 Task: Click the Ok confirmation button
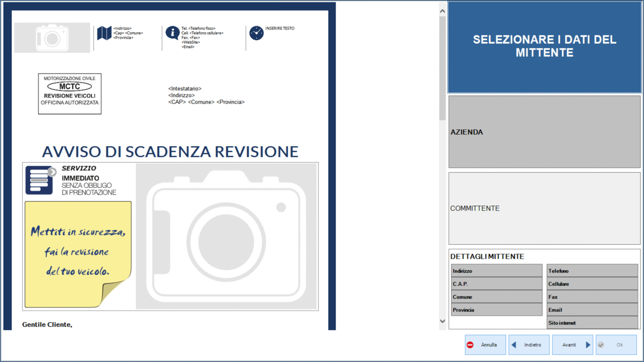coord(616,345)
